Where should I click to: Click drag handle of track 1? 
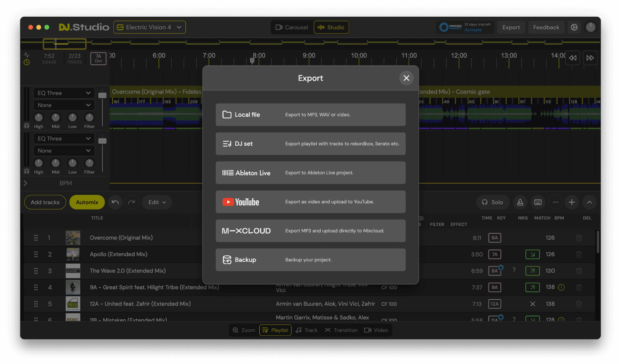point(36,238)
